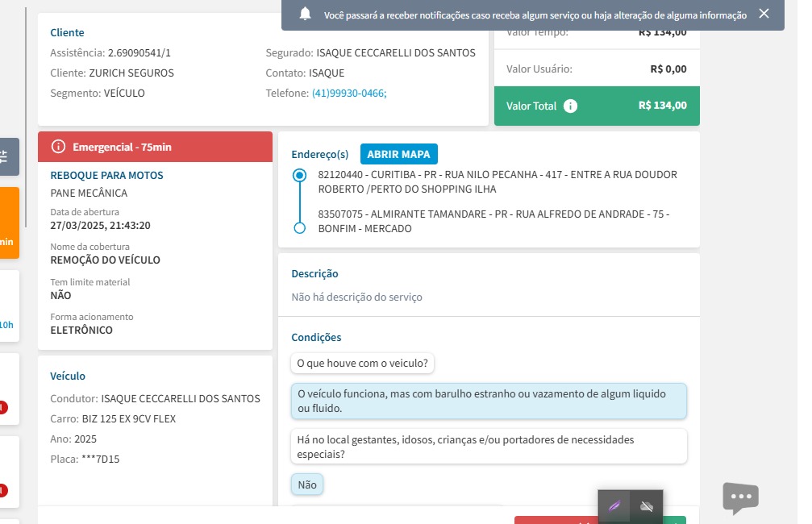
Task: Click the Cliente section heading
Action: 67,32
